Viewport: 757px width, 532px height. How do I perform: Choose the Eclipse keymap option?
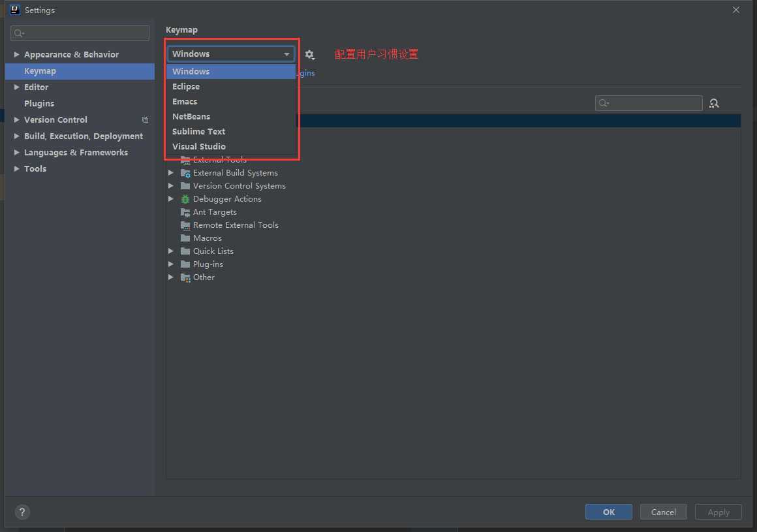tap(231, 86)
